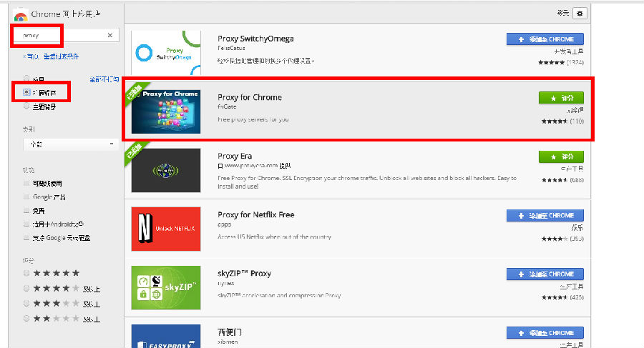This screenshot has height=348, width=644.
Task: Click the star rating of Proxy SwitchyOmega
Action: coord(551,62)
